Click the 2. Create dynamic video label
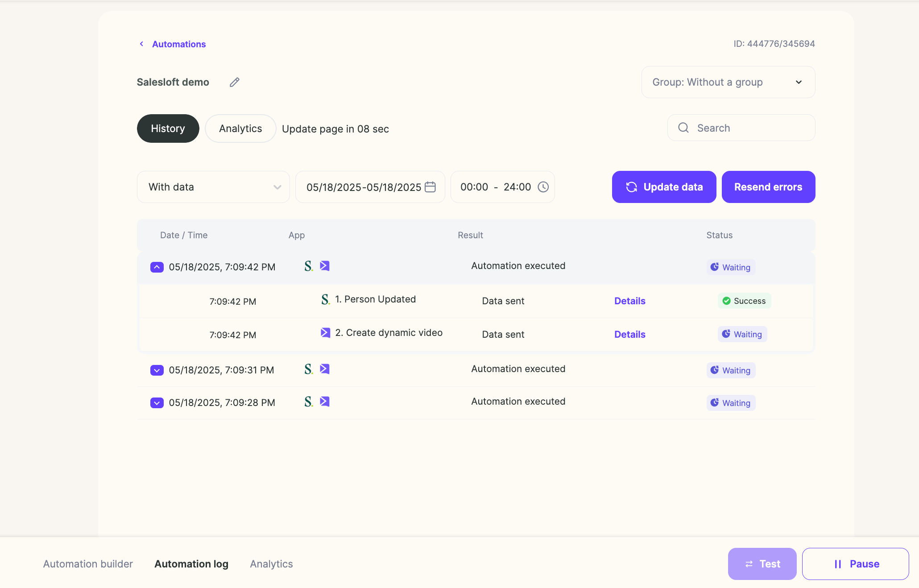This screenshot has height=588, width=919. [389, 333]
